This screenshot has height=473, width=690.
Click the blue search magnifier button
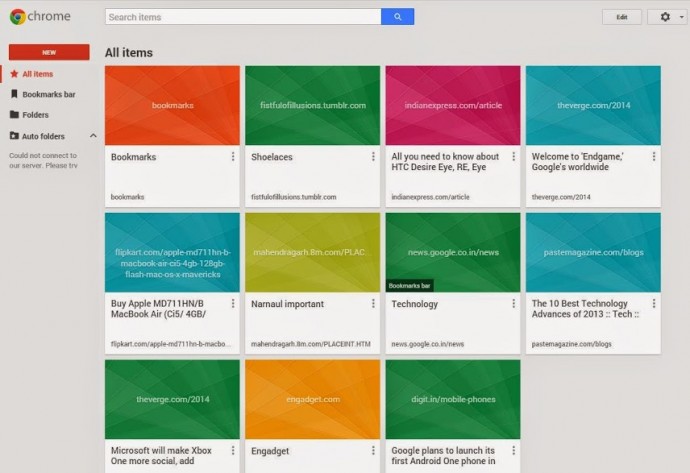(397, 17)
